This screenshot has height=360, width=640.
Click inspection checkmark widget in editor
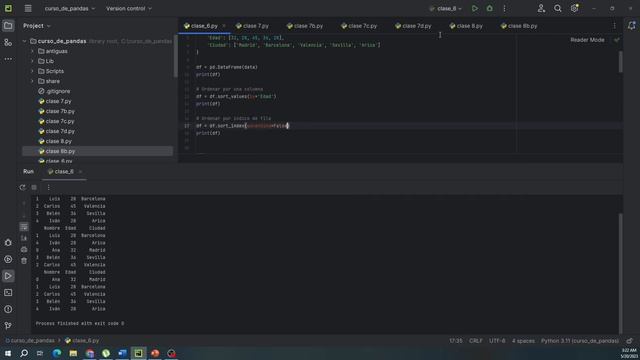point(617,40)
